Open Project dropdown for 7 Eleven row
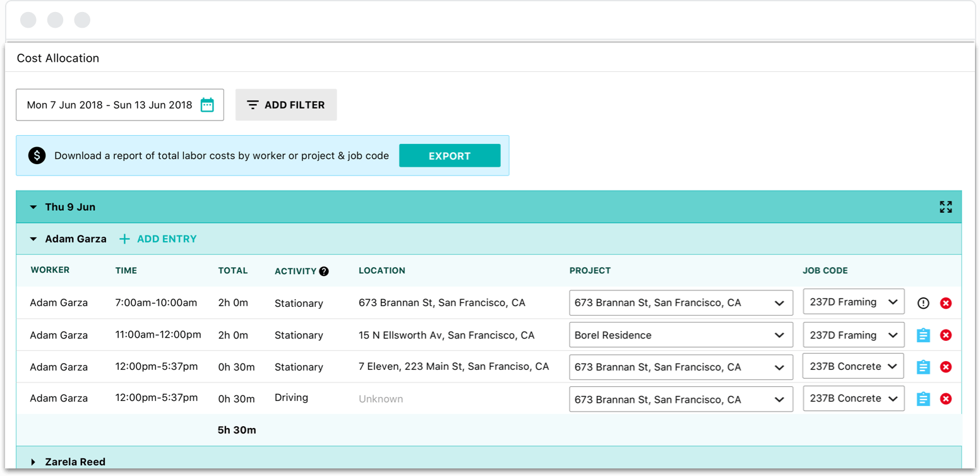The height and width of the screenshot is (476, 980). click(681, 367)
